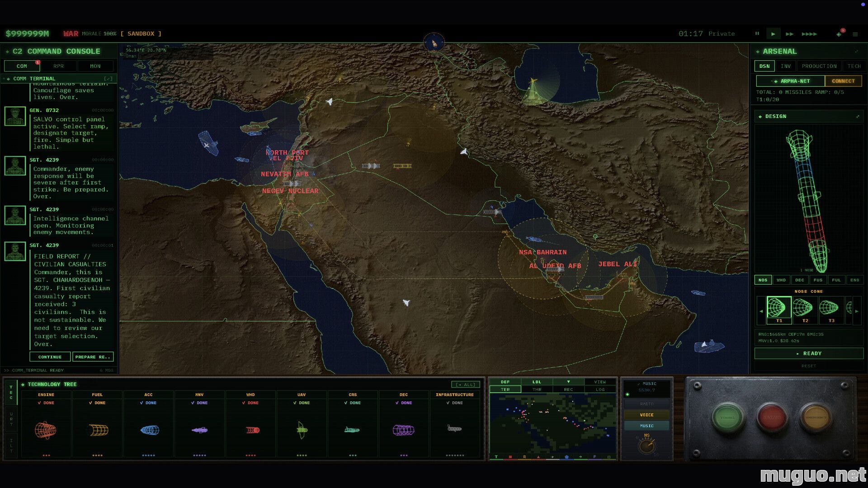Click the white jet icon over Saudi Arabia

pyautogui.click(x=406, y=302)
